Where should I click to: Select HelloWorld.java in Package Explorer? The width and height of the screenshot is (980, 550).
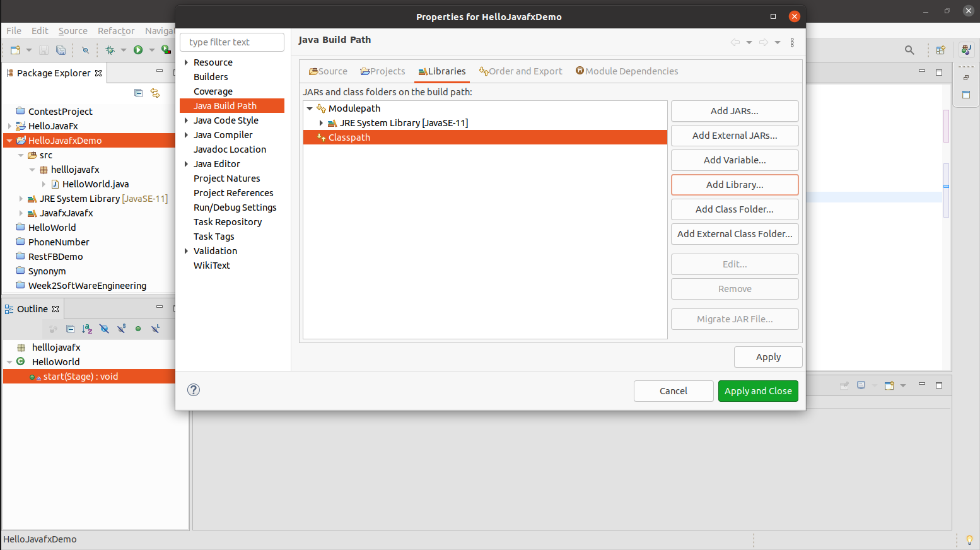click(x=95, y=184)
